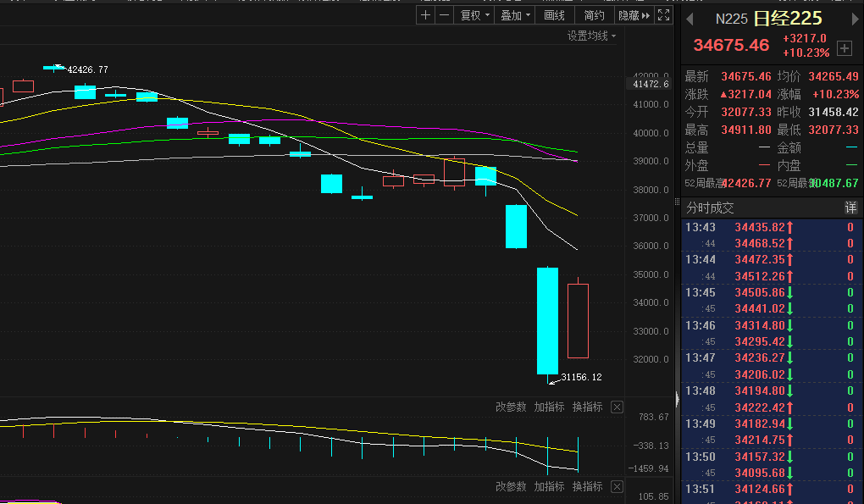This screenshot has height=504, width=864.
Task: Click the large price 34675.46 under the title
Action: pos(731,45)
